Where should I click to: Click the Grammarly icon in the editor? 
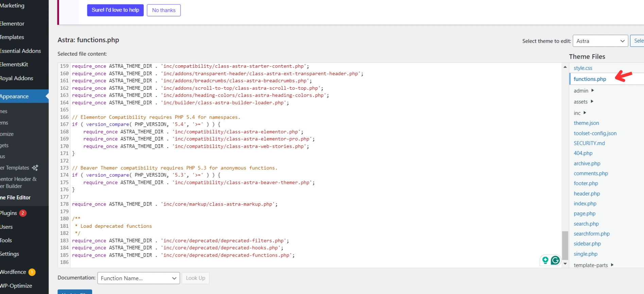click(x=555, y=260)
